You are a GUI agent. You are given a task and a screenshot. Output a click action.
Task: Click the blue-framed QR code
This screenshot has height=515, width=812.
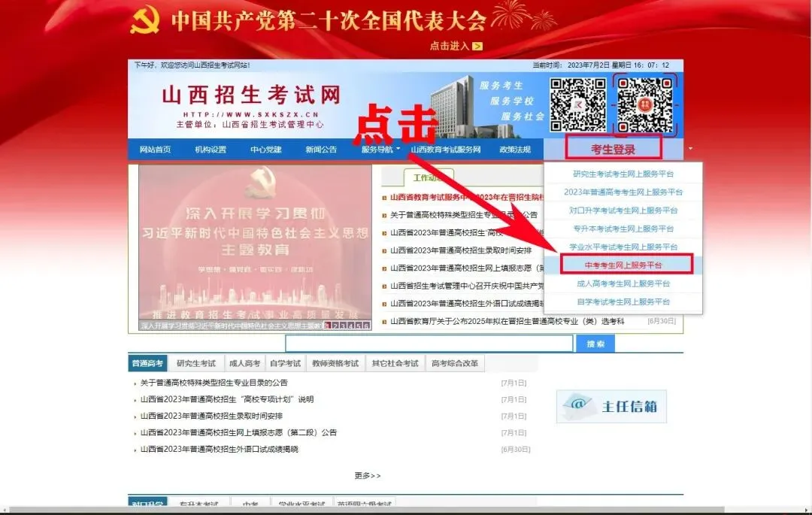[x=645, y=105]
